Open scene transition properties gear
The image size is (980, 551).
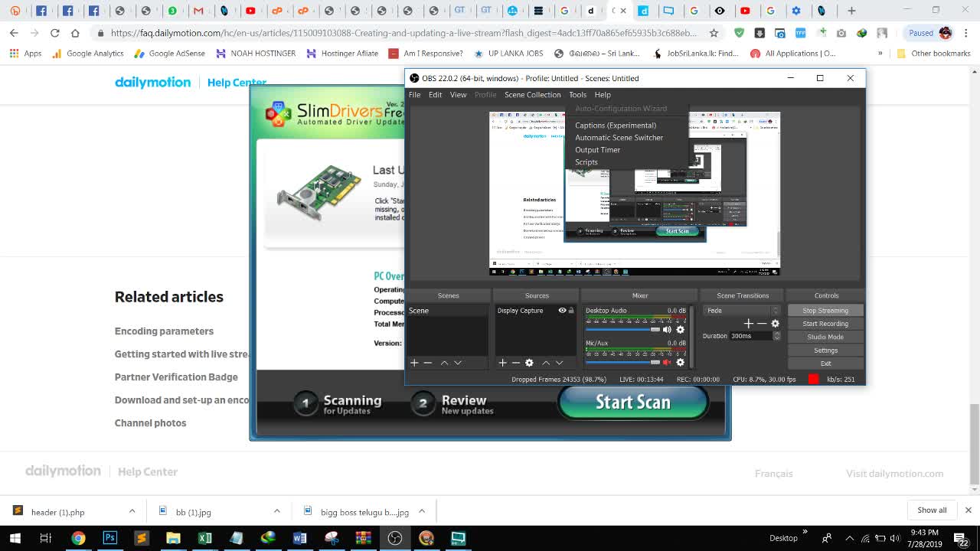pos(775,324)
